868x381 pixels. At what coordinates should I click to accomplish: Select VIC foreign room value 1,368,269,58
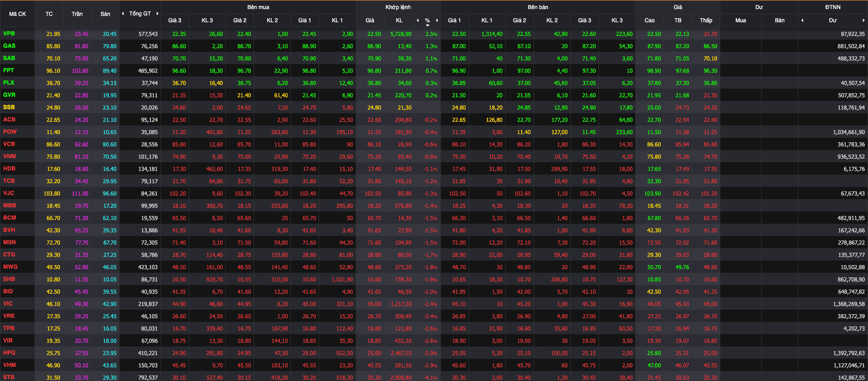tap(849, 304)
